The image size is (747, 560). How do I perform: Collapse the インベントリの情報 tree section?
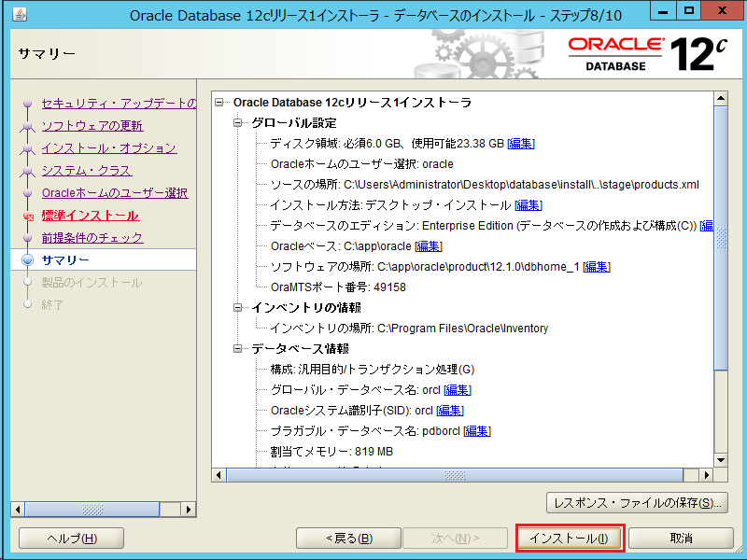(x=237, y=308)
